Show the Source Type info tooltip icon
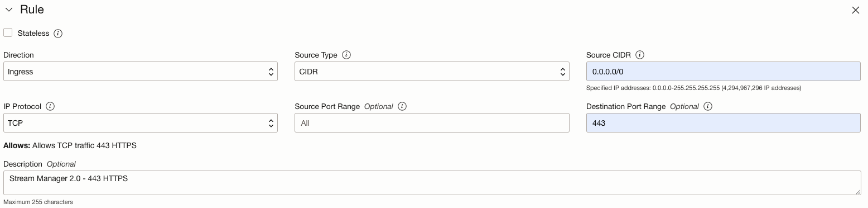Viewport: 868px width, 208px height. [346, 55]
